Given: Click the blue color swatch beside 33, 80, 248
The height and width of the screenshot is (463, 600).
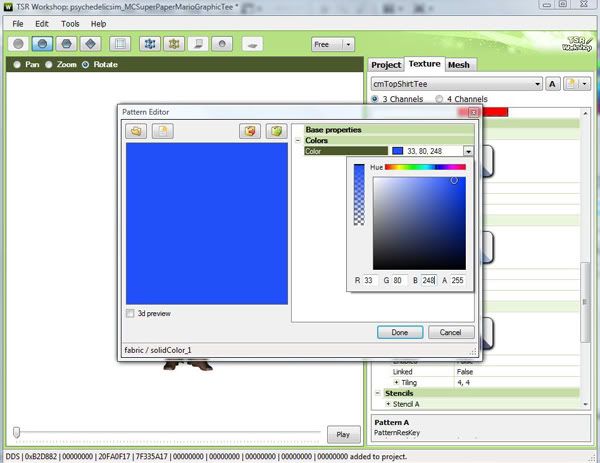Looking at the screenshot, I should point(398,151).
